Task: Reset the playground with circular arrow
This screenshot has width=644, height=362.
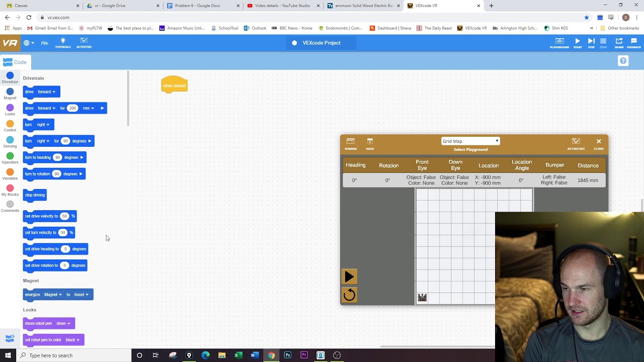Action: point(349,295)
